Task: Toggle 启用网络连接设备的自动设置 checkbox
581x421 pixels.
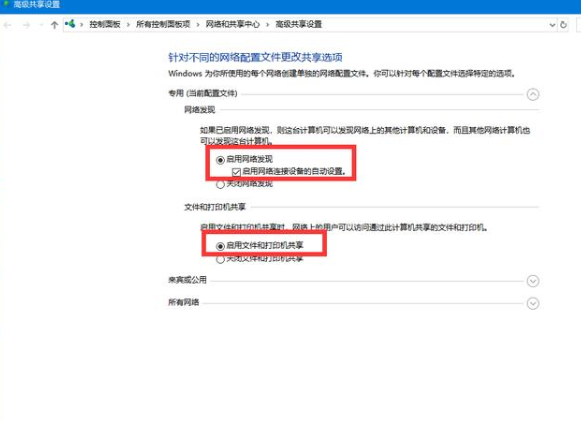Action: tap(236, 172)
